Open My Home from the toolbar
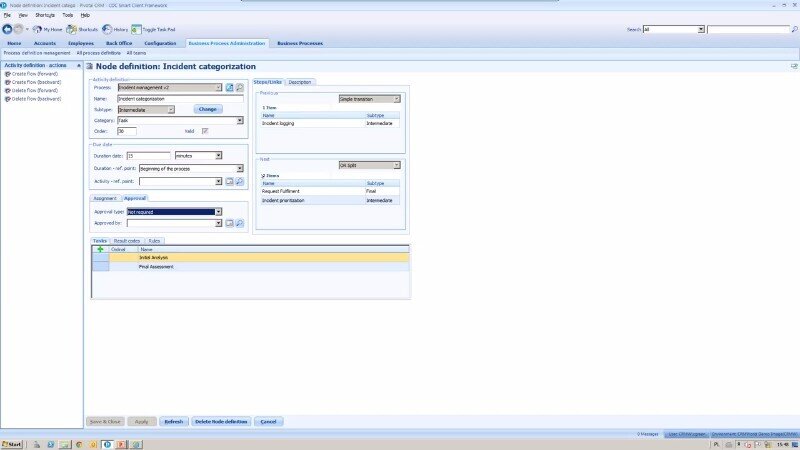The height and width of the screenshot is (450, 800). [47, 30]
